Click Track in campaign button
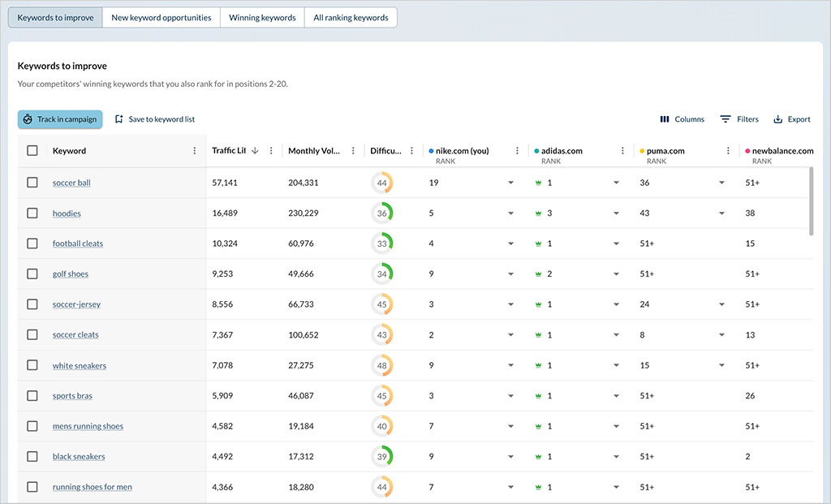Screen dimensions: 831x504 point(60,119)
